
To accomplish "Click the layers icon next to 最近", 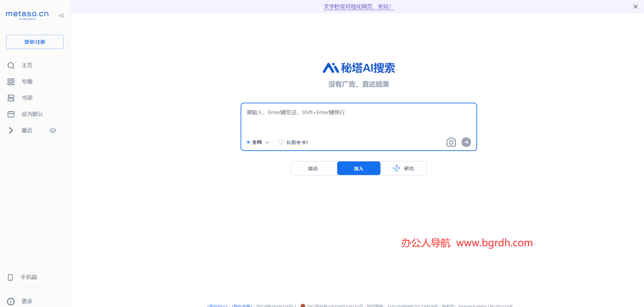I will click(53, 130).
